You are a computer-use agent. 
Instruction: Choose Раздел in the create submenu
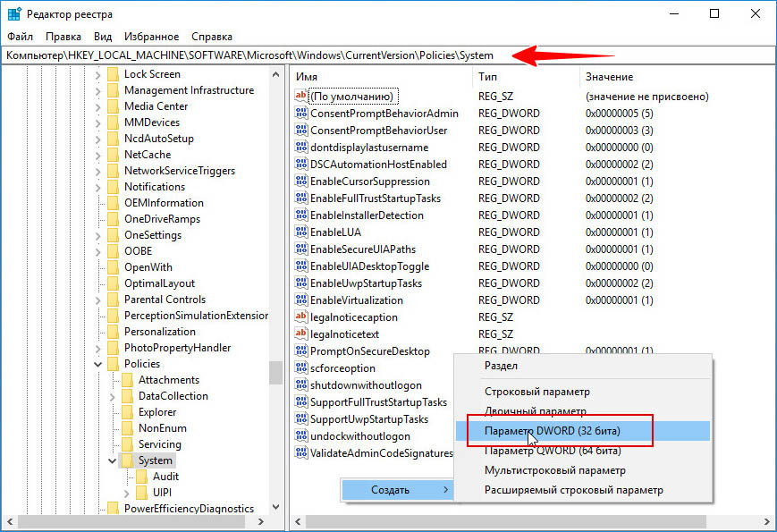[583, 366]
